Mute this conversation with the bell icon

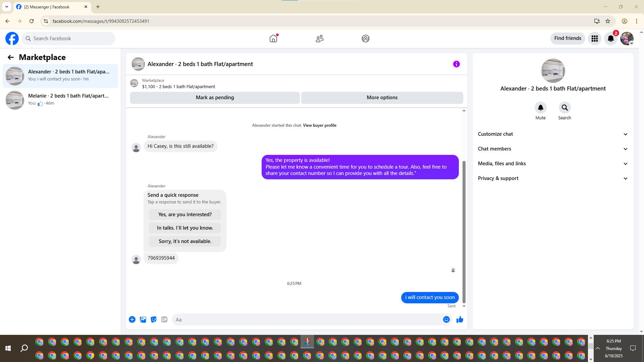coord(541,108)
